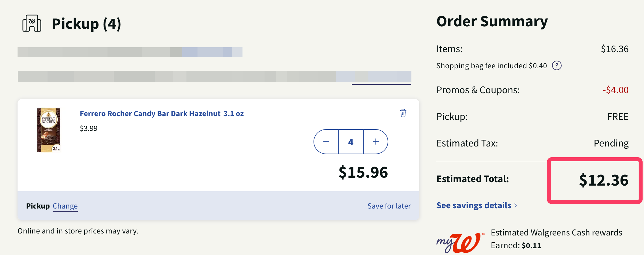Click the $3.99 unit price label
644x255 pixels.
click(x=88, y=128)
